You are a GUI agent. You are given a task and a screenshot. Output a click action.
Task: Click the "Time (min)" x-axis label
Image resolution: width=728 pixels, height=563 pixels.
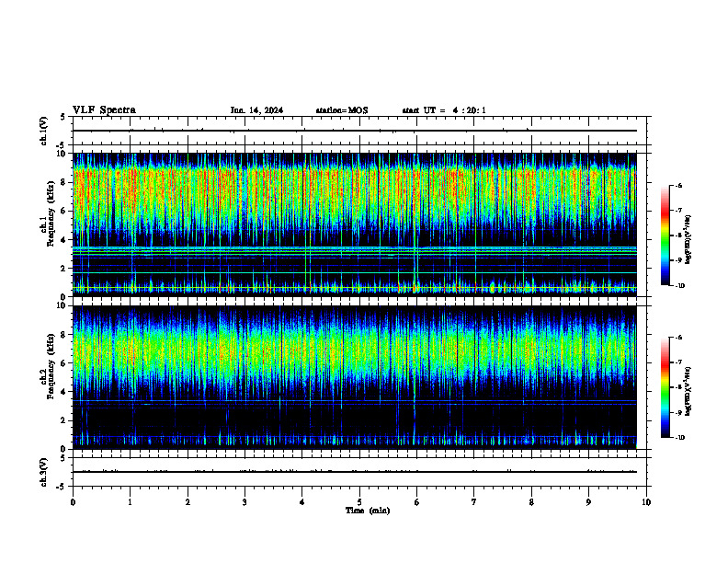368,511
